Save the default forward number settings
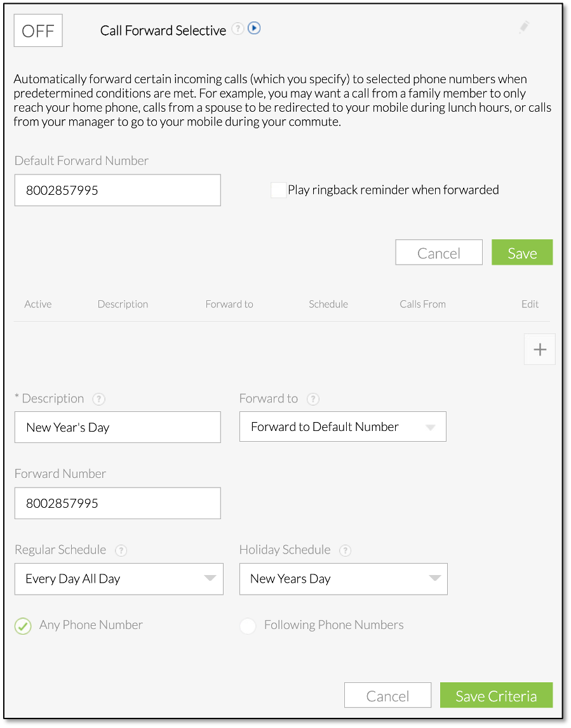This screenshot has width=571, height=728. point(522,252)
